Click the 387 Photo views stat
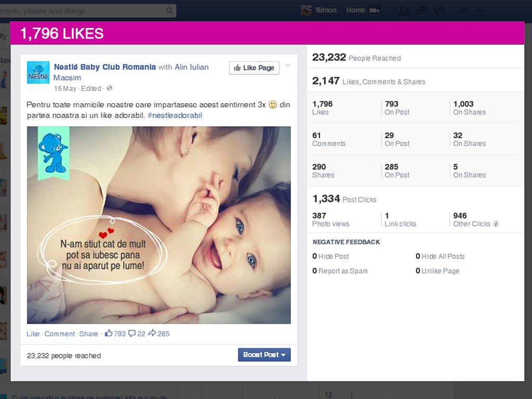This screenshot has height=399, width=532. (330, 220)
